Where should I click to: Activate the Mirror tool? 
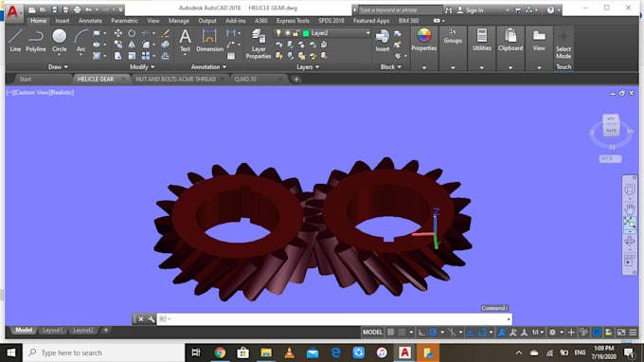click(x=132, y=45)
